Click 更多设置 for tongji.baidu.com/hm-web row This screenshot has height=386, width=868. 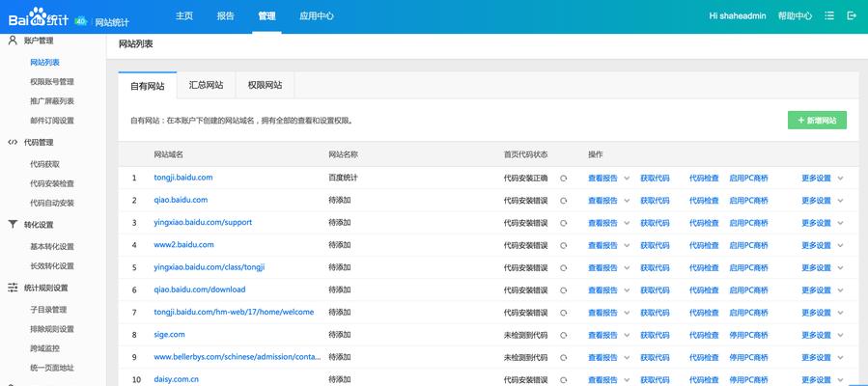(x=817, y=313)
